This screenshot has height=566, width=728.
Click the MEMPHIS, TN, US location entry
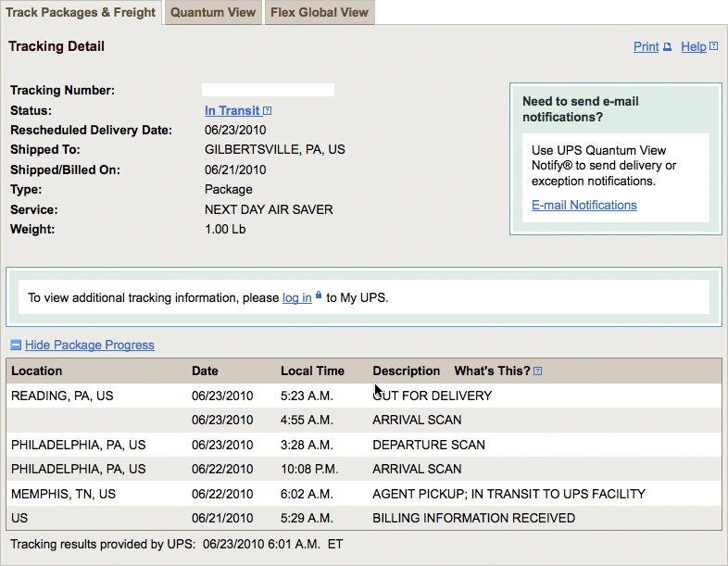(x=64, y=494)
